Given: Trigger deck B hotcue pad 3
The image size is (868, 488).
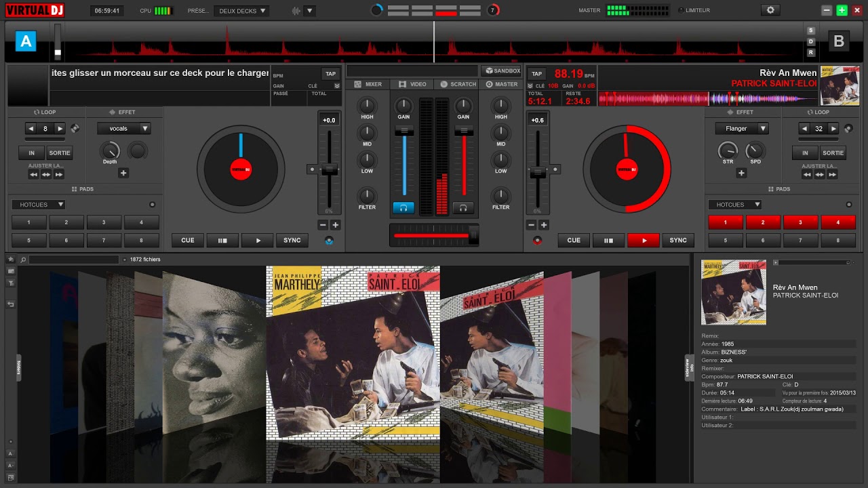Looking at the screenshot, I should click(801, 222).
